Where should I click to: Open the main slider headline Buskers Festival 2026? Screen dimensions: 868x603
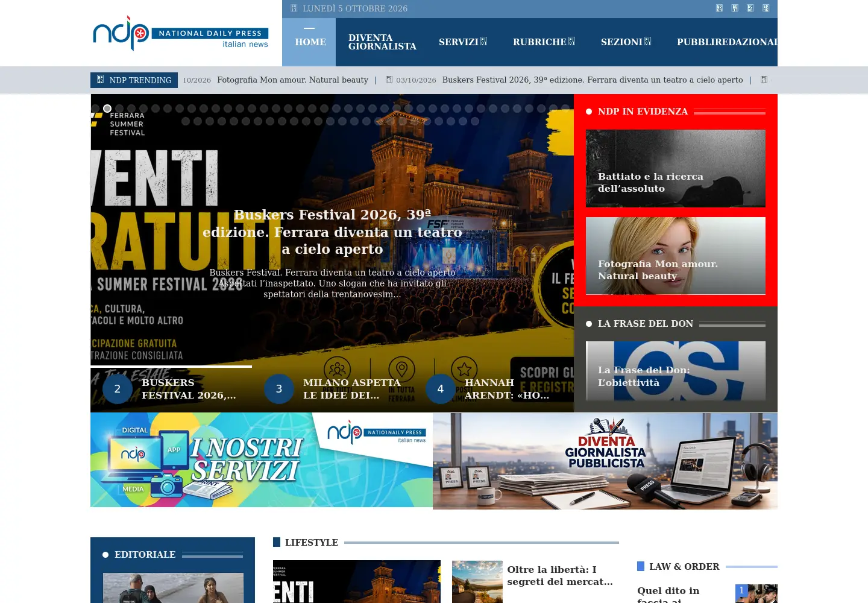pos(332,232)
